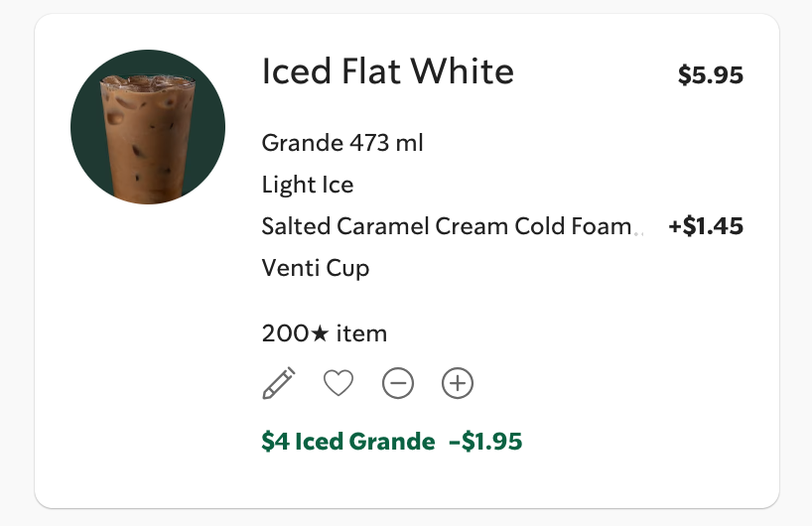The image size is (812, 526).
Task: Open the Iced Flat White title
Action: [387, 71]
